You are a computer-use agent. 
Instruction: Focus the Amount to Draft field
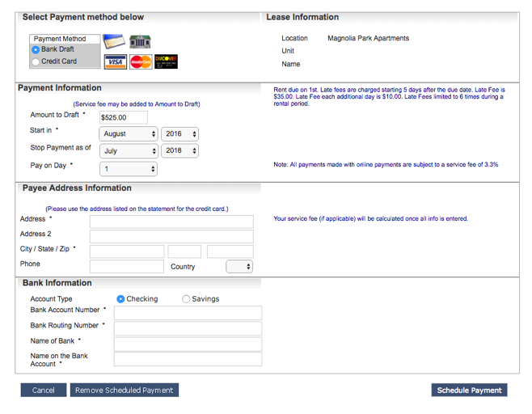point(124,117)
